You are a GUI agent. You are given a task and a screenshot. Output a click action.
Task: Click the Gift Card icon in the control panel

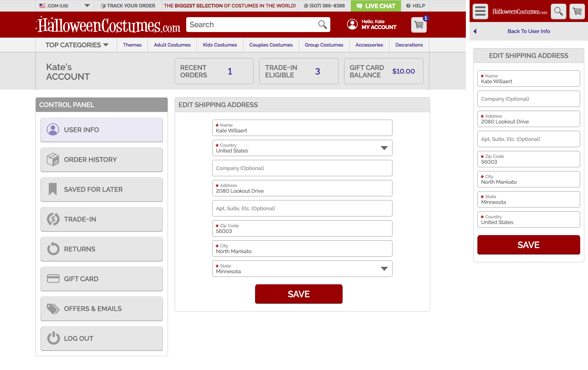click(53, 279)
